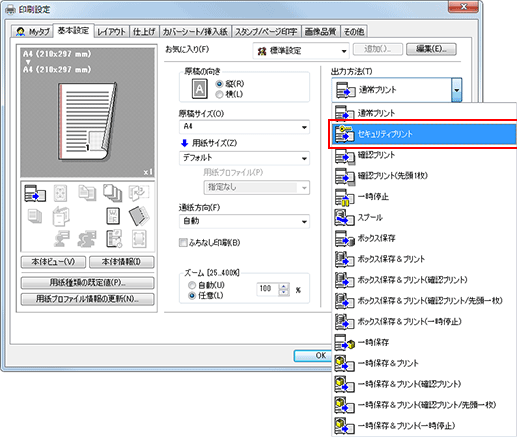Click the 一時停止 list item icon
The height and width of the screenshot is (437, 517).
pos(344,197)
